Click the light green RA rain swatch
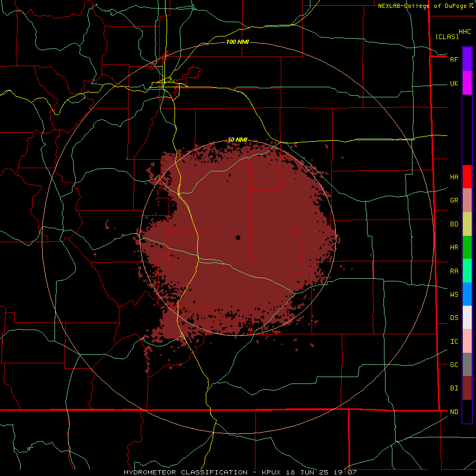 click(467, 271)
